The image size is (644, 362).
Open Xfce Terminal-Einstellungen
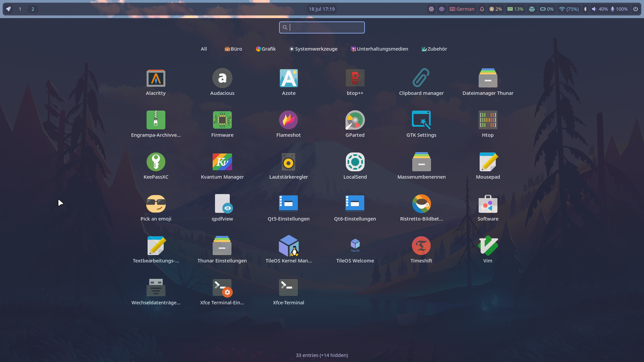click(222, 292)
